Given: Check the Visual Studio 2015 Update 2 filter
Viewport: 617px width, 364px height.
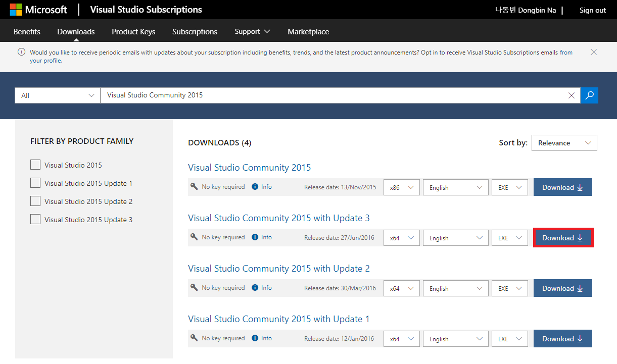Looking at the screenshot, I should pos(35,201).
